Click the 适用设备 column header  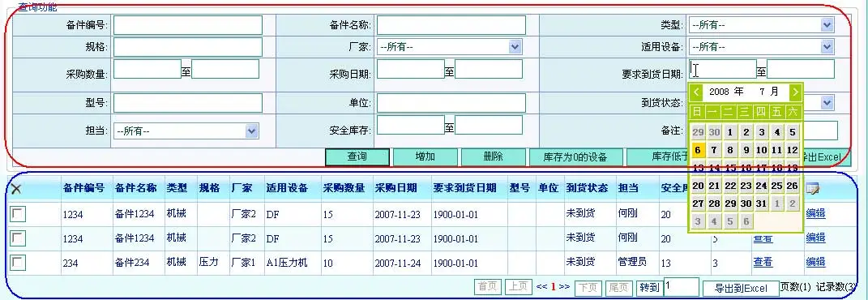pos(287,188)
